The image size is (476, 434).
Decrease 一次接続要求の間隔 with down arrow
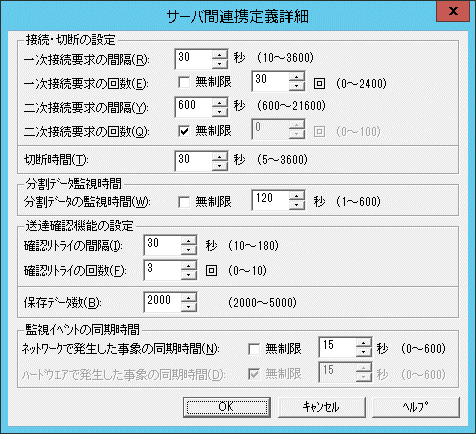coord(220,64)
